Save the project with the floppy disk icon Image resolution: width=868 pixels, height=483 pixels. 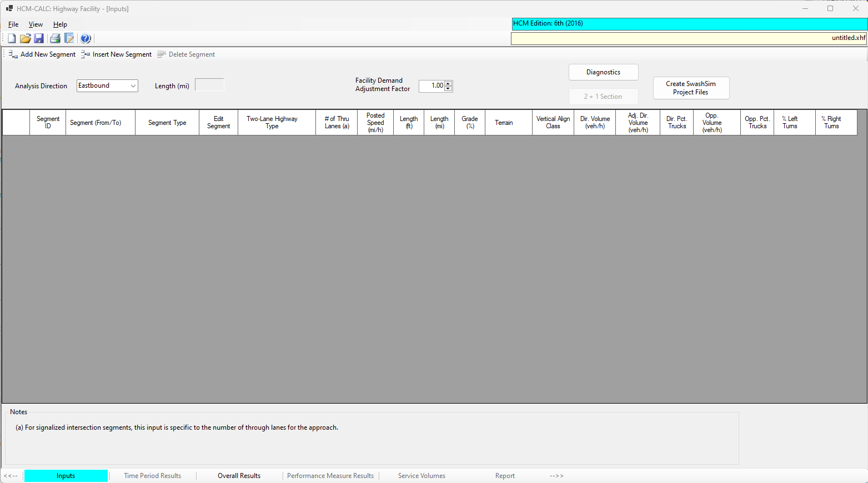[39, 38]
